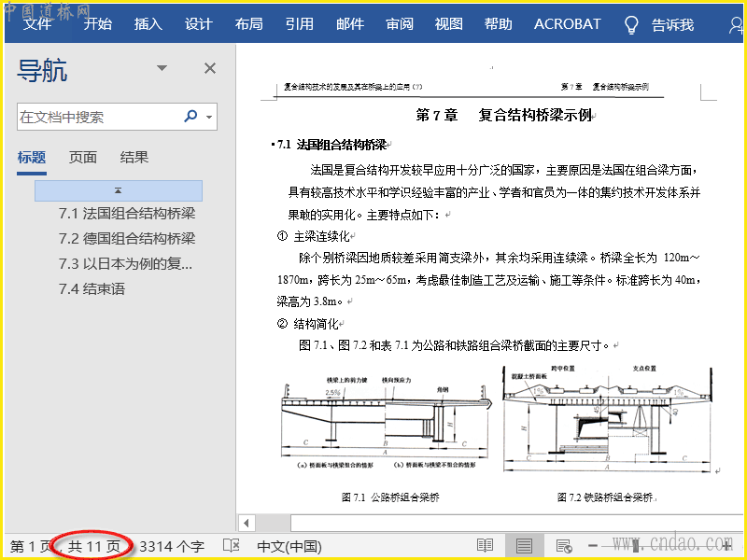Click caption 图7.2 铁路桥组合梁桥
The height and width of the screenshot is (560, 747).
[x=605, y=497]
